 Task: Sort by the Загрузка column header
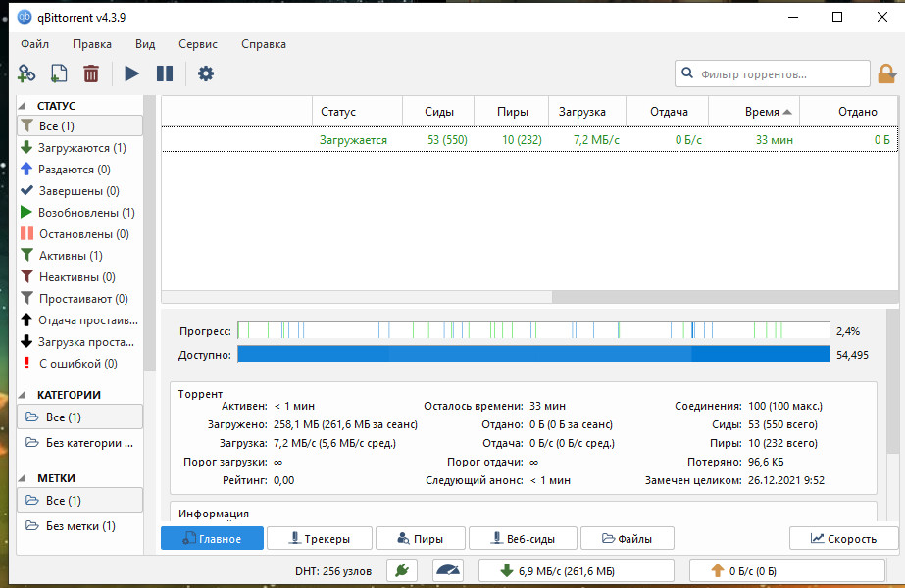(587, 112)
